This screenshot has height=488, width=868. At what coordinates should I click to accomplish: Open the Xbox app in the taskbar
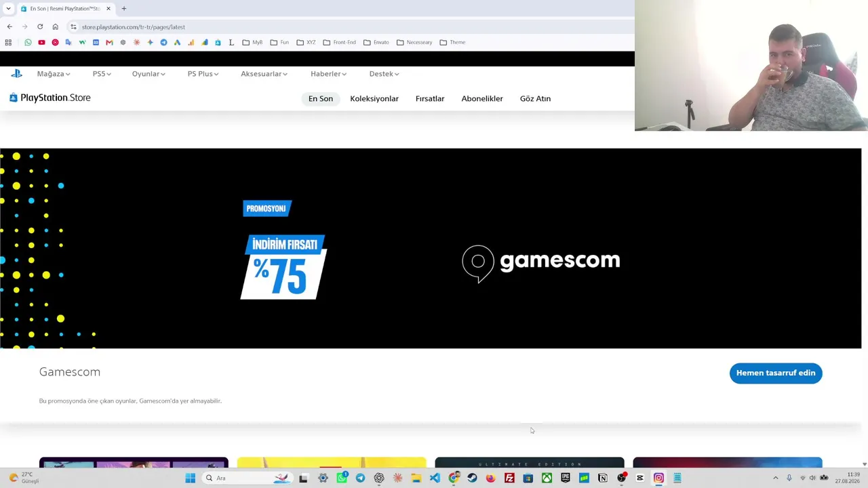547,479
